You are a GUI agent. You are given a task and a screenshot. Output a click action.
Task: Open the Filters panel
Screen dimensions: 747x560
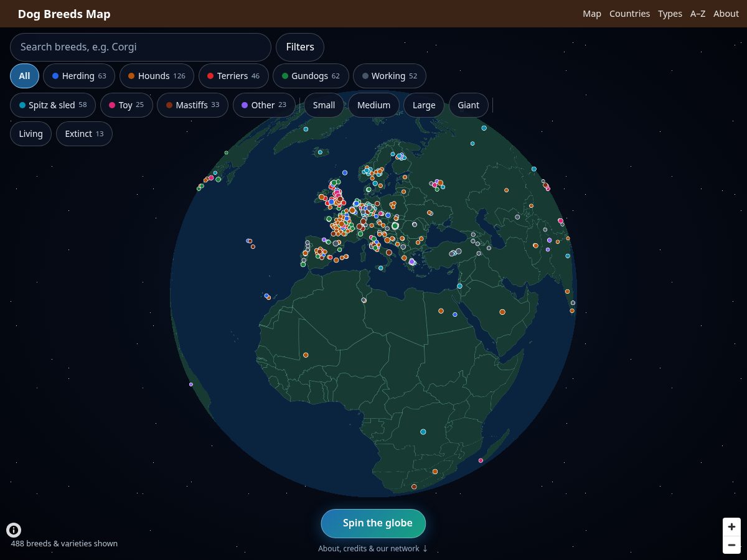(300, 47)
